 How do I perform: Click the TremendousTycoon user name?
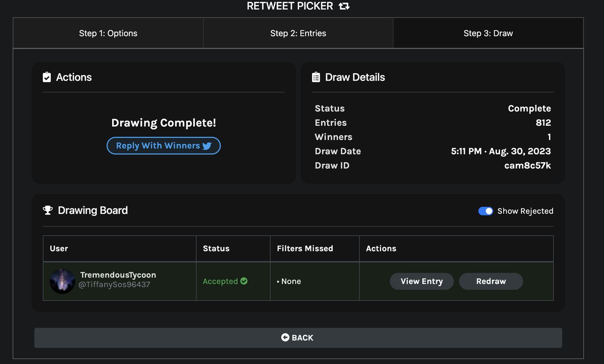point(118,275)
